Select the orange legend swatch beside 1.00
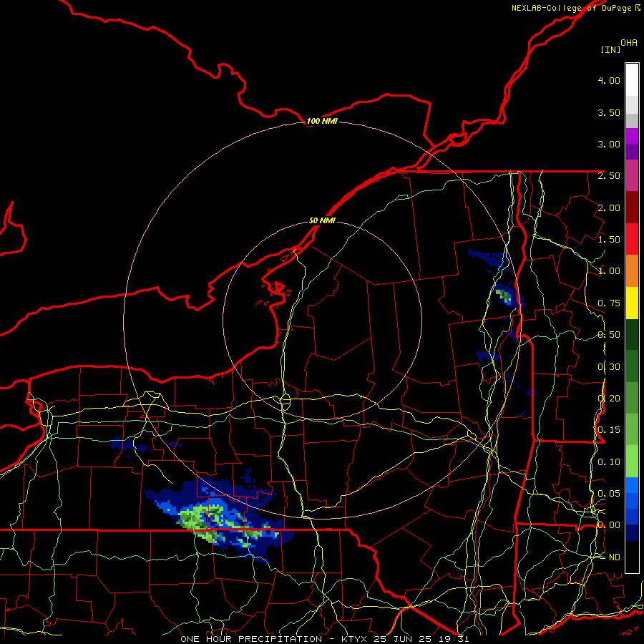Image resolution: width=644 pixels, height=644 pixels. (x=632, y=271)
